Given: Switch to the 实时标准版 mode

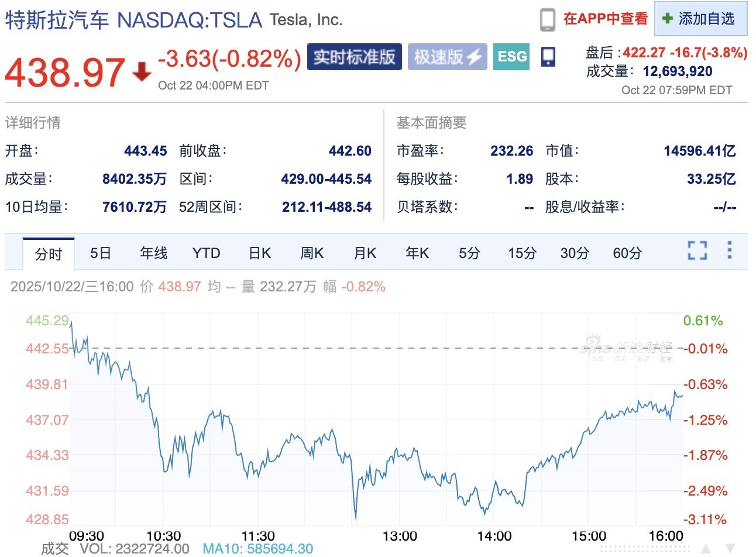Looking at the screenshot, I should [x=354, y=57].
